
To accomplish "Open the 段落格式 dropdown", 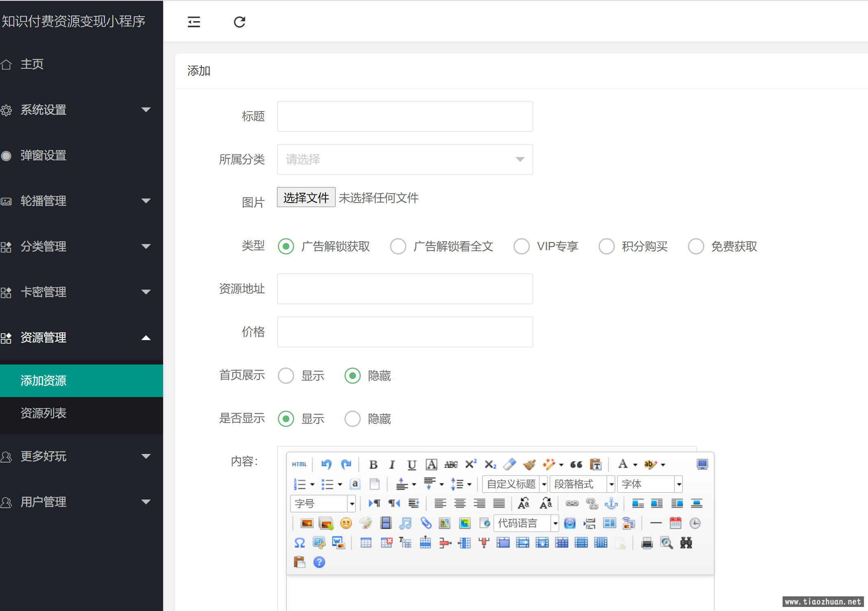I will (582, 484).
